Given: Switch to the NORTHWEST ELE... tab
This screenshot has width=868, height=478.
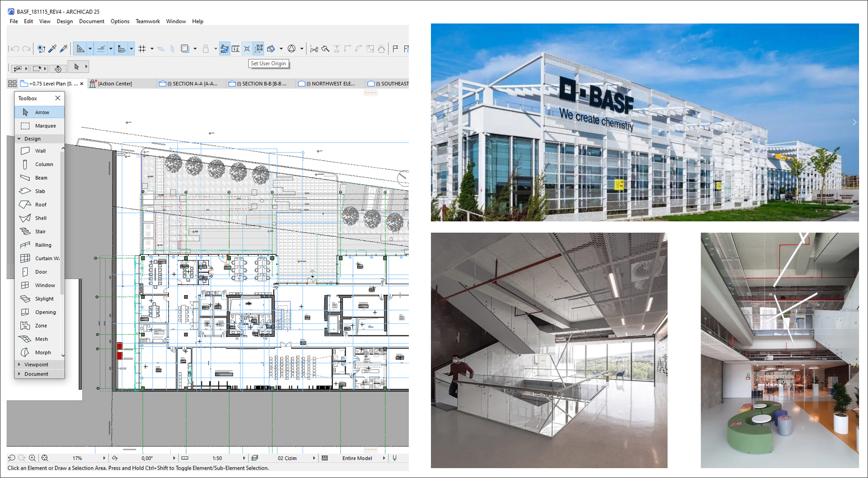Looking at the screenshot, I should tap(329, 84).
